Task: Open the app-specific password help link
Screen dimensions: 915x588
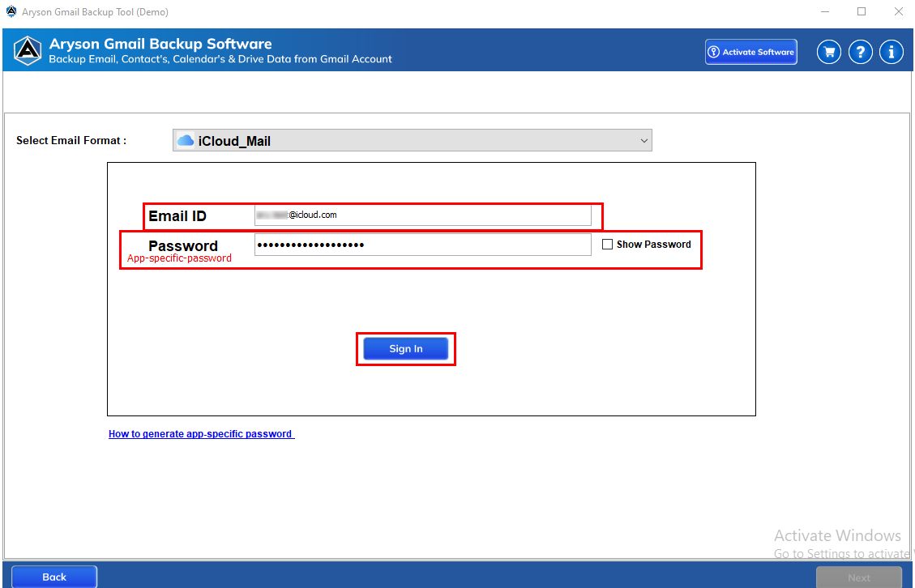Action: 201,434
